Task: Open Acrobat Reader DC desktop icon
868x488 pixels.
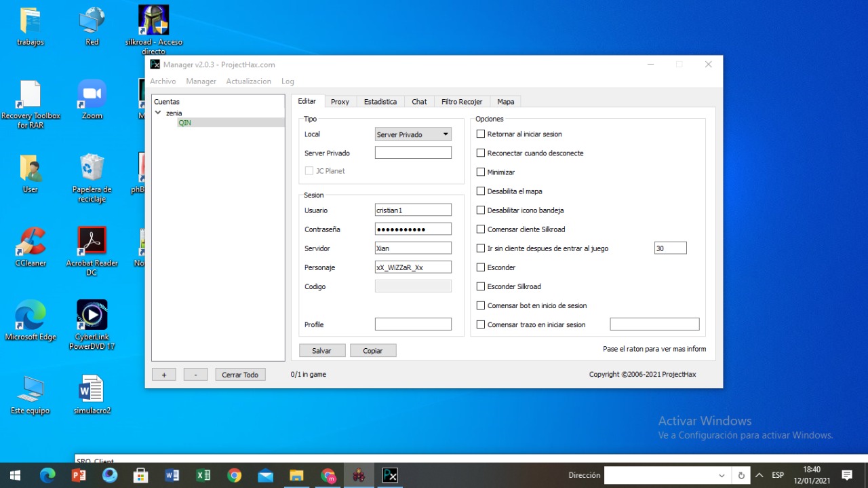Action: click(x=92, y=242)
